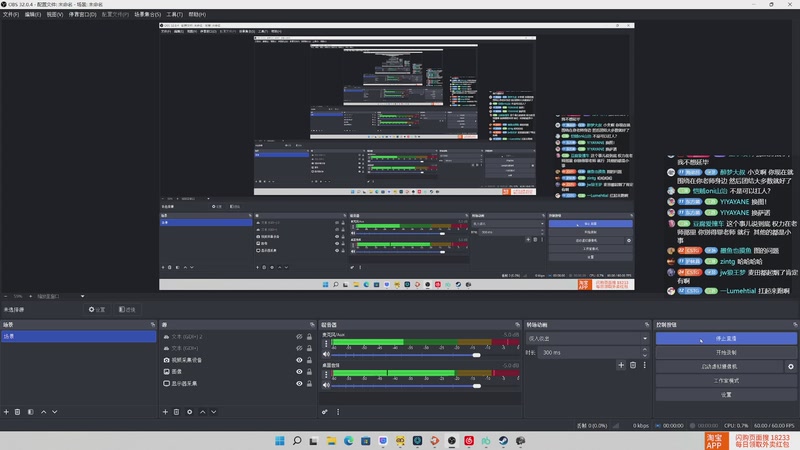
Task: Open virtual camera settings gear icon
Action: pyautogui.click(x=791, y=366)
